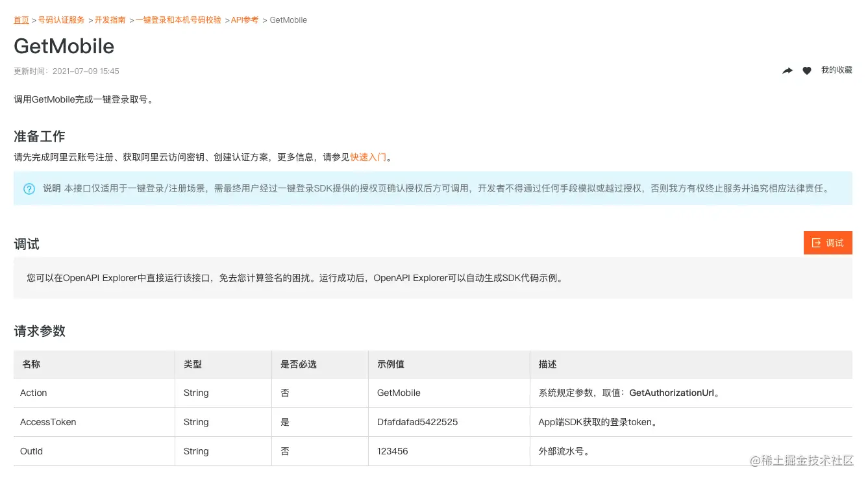868x481 pixels.
Task: Click the 准备工作 section heading
Action: click(x=40, y=136)
